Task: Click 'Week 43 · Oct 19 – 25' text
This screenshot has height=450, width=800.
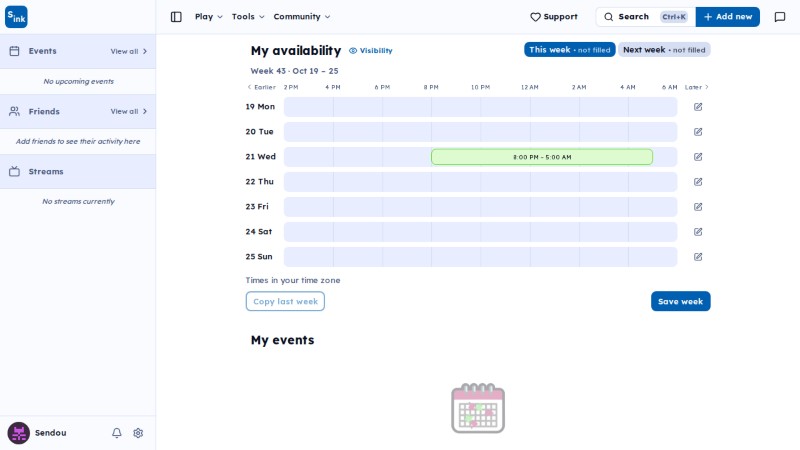Action: pos(294,71)
